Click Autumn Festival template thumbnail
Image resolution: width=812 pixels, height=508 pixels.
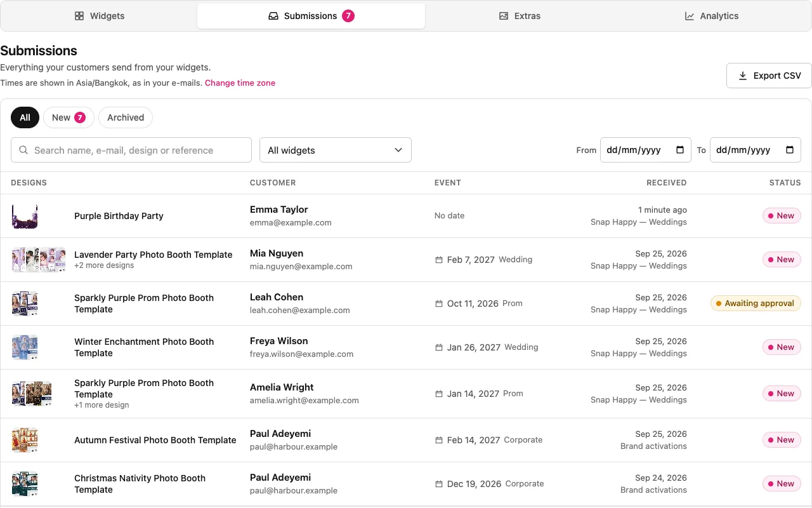[25, 440]
